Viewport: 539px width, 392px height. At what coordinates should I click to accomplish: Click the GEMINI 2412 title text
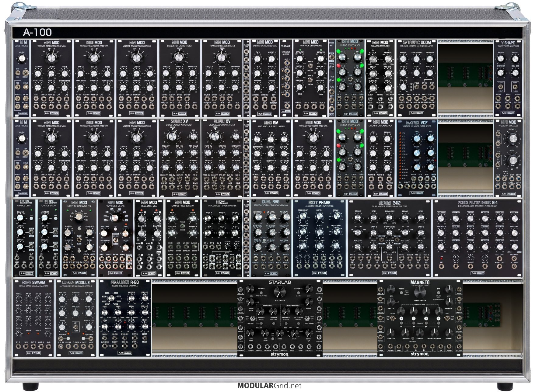(389, 203)
